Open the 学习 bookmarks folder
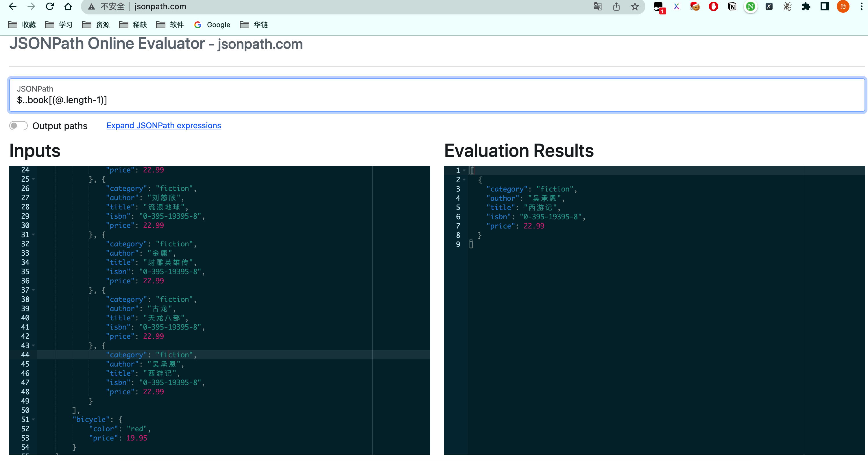The width and height of the screenshot is (868, 461). [x=59, y=25]
